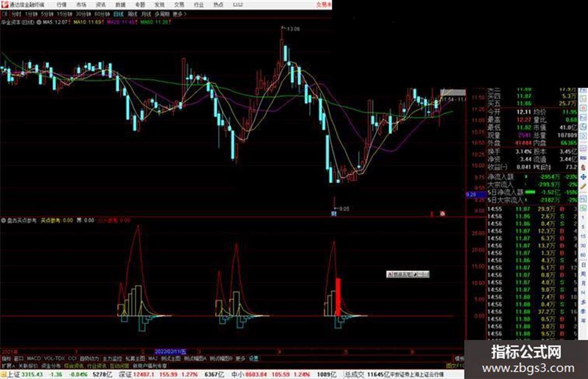Switch to 15分钟 period
588x379 pixels.
65,14
